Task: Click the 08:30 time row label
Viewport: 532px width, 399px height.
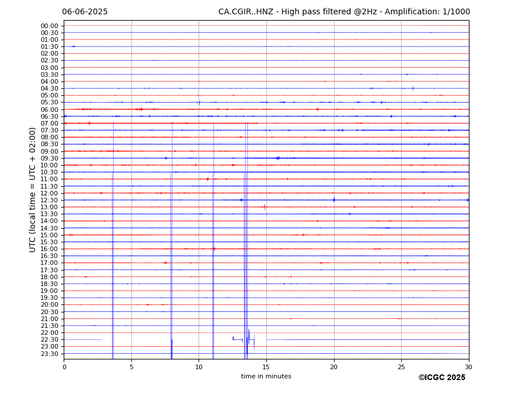Action: click(49, 144)
